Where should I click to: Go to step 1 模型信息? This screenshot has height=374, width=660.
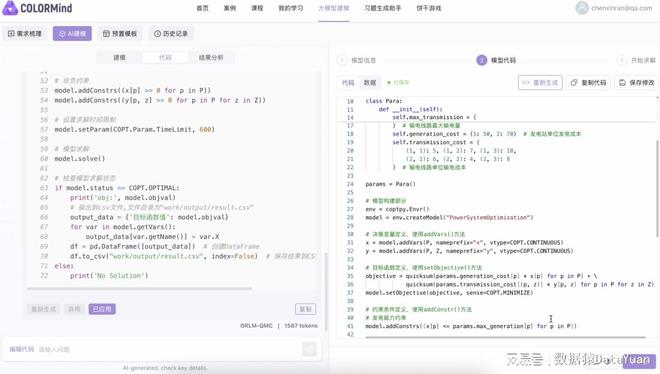357,61
